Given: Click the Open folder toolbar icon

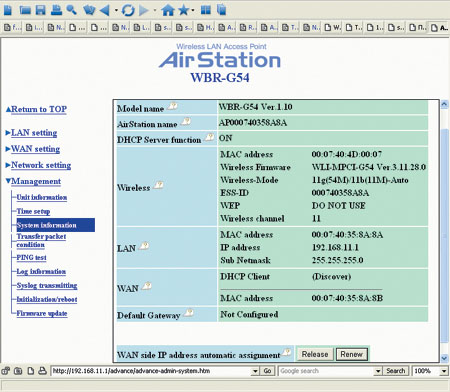Looking at the screenshot, I should pos(25,10).
